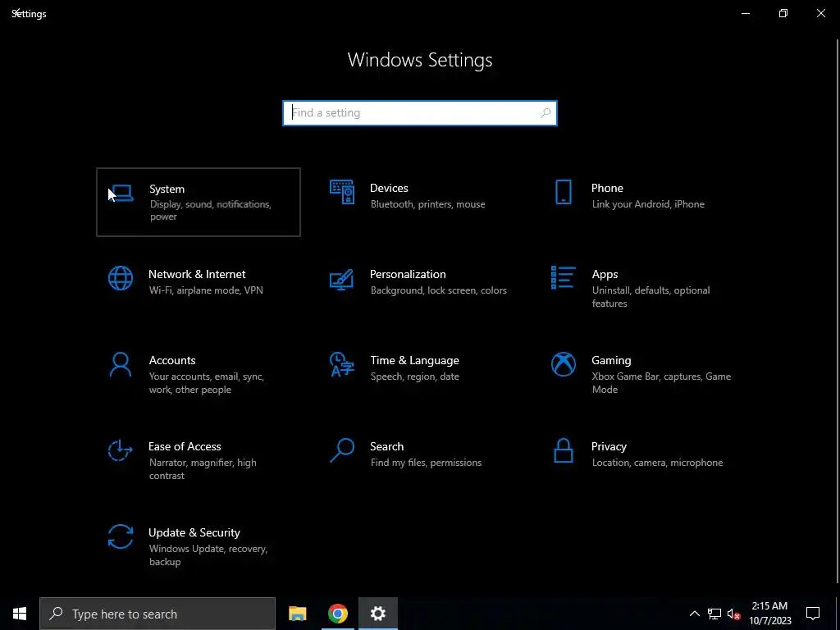Click 'Display, sound, notifications, power' description
The height and width of the screenshot is (630, 840).
click(211, 211)
